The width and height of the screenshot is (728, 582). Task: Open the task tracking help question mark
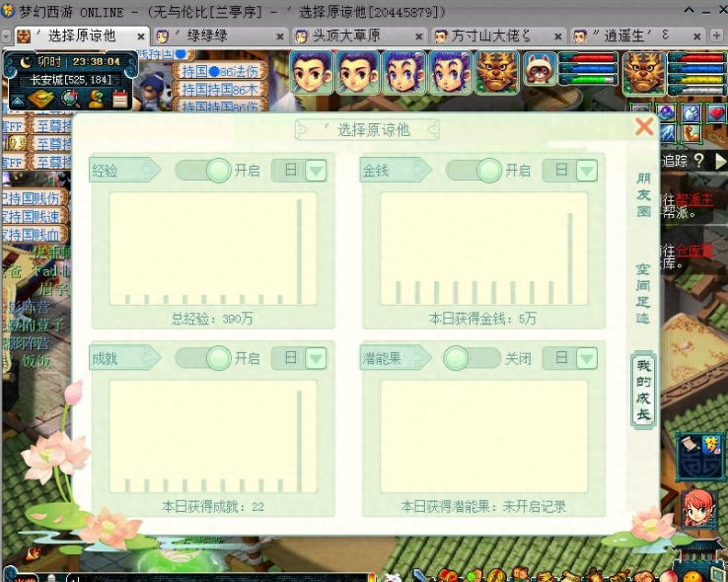(x=698, y=161)
